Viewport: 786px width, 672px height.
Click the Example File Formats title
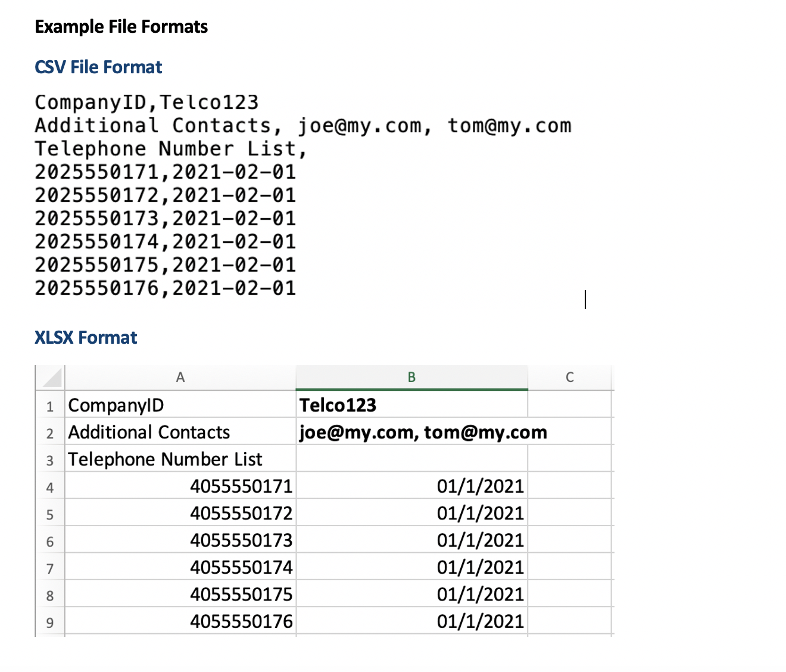pos(121,27)
